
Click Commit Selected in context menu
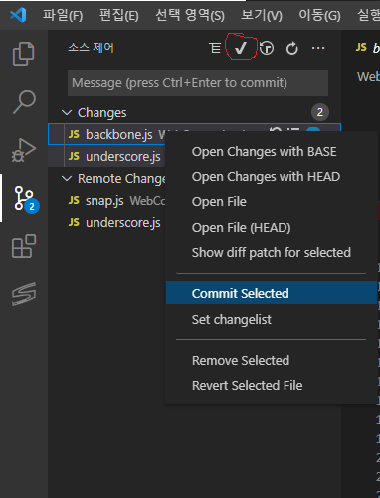[271, 293]
